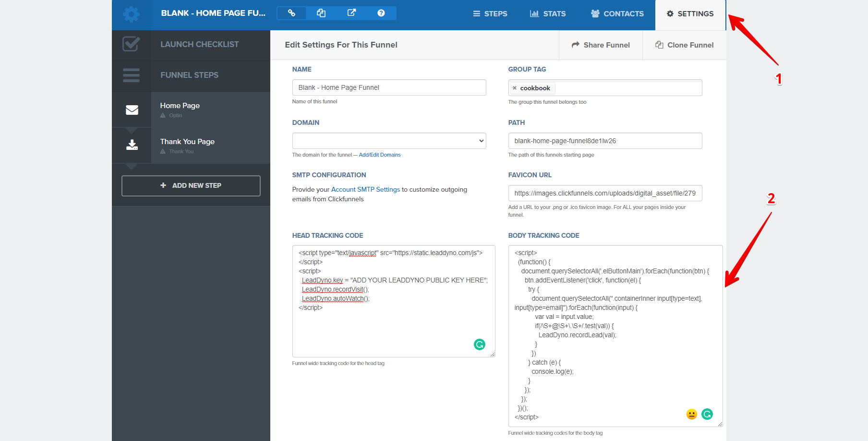Open the CONTACTS tab
The height and width of the screenshot is (441, 868).
pos(617,14)
